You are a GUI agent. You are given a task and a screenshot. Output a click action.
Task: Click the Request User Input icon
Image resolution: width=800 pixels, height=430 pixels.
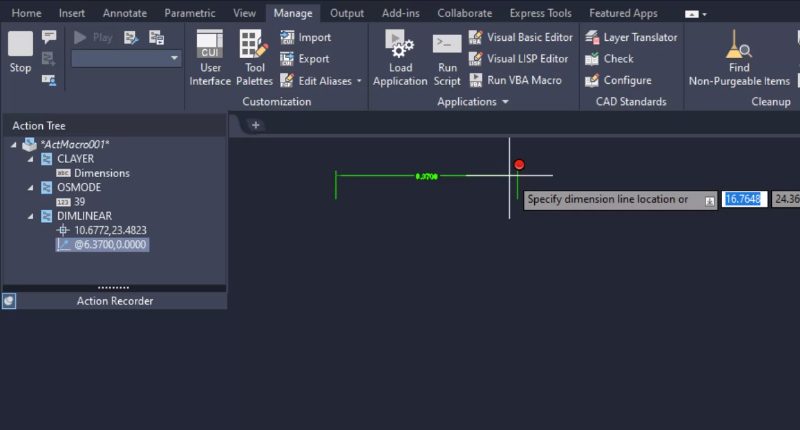click(x=49, y=80)
